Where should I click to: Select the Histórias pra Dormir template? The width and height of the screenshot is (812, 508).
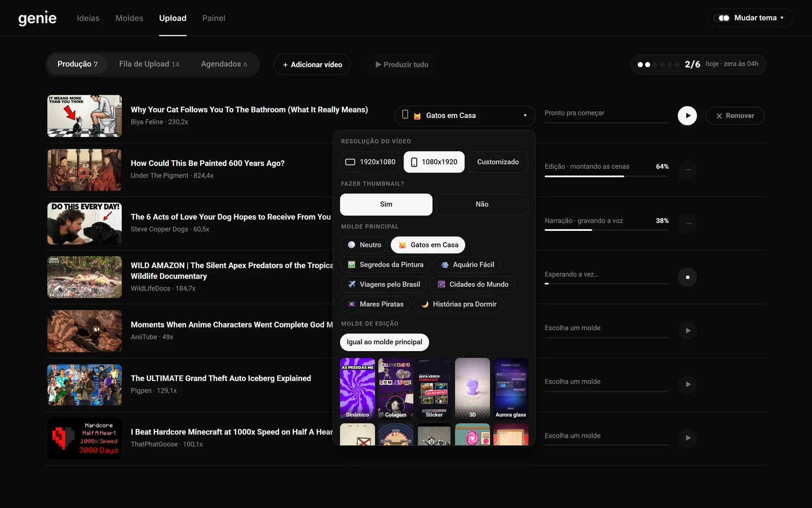point(458,304)
